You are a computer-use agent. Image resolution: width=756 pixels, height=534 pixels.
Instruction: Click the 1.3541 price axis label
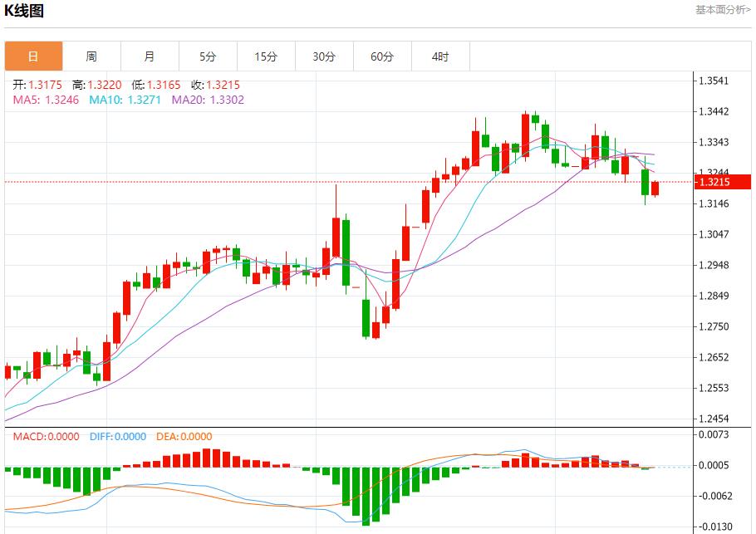click(714, 81)
